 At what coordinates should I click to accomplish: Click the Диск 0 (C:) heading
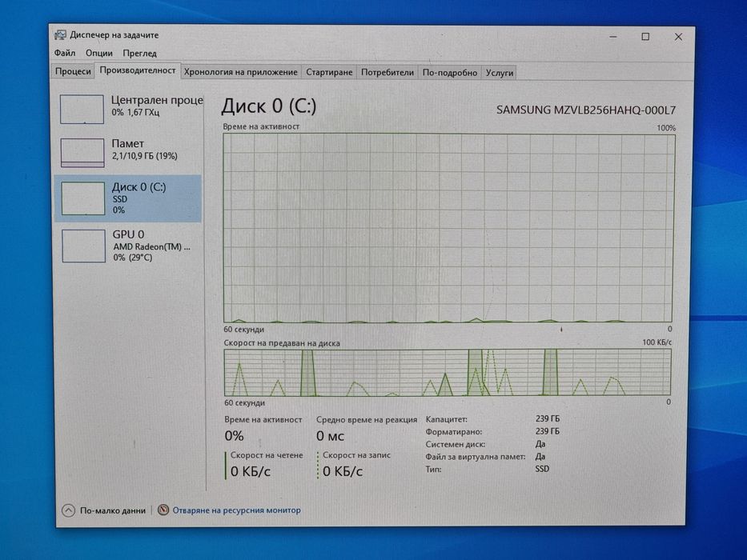(269, 106)
